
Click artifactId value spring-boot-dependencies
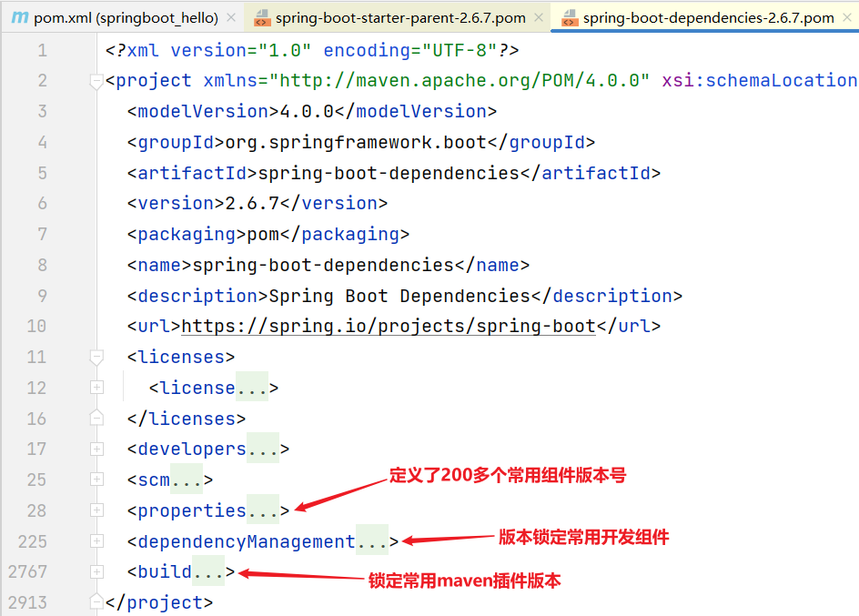click(389, 173)
